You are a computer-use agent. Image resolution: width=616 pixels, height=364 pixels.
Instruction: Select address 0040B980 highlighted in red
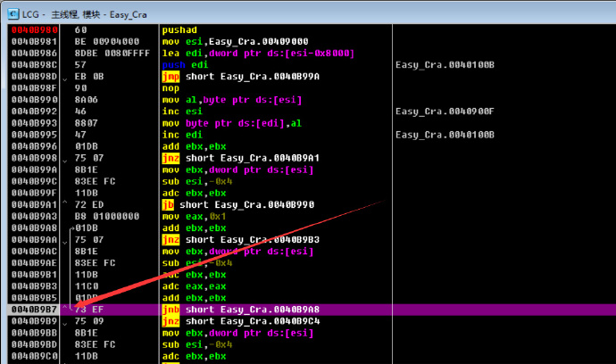pyautogui.click(x=35, y=29)
